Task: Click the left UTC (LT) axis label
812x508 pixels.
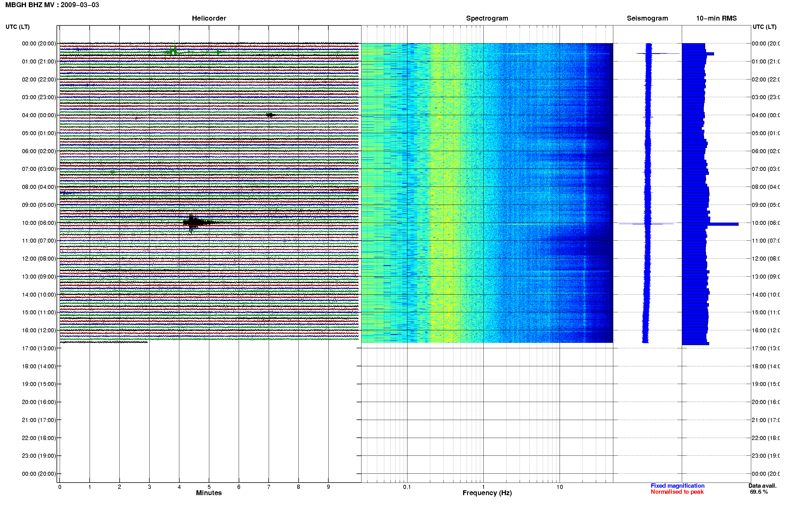Action: coord(17,27)
